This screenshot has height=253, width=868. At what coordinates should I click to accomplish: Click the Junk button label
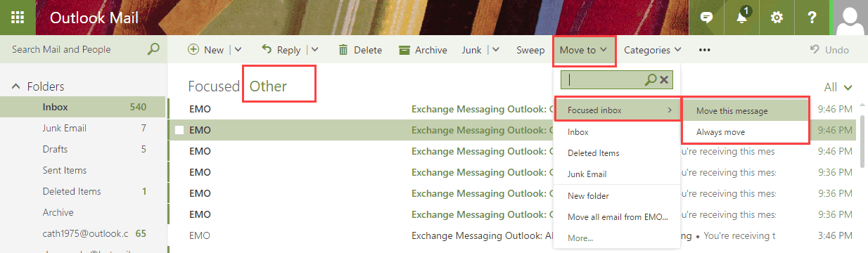tap(471, 50)
